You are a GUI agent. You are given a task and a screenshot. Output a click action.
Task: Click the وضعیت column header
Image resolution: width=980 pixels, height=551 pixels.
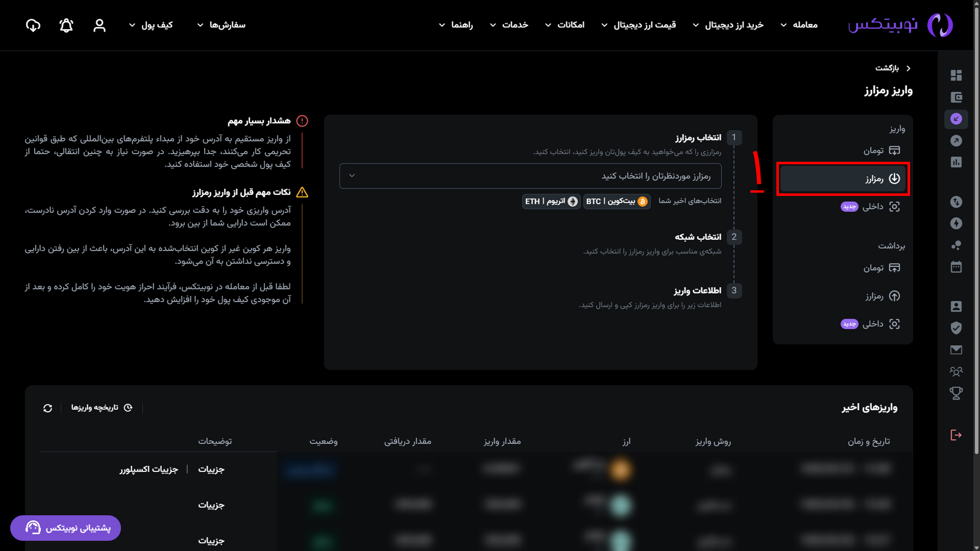pyautogui.click(x=324, y=441)
